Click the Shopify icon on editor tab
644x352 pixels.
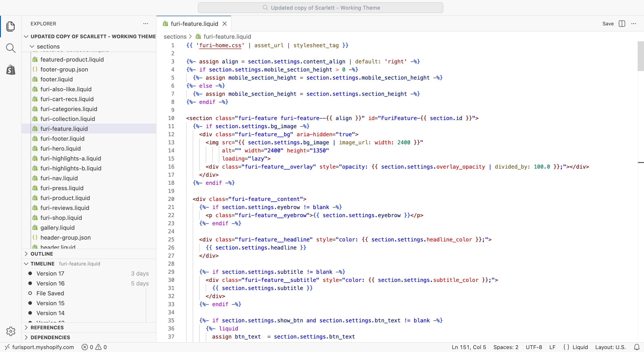pyautogui.click(x=165, y=23)
